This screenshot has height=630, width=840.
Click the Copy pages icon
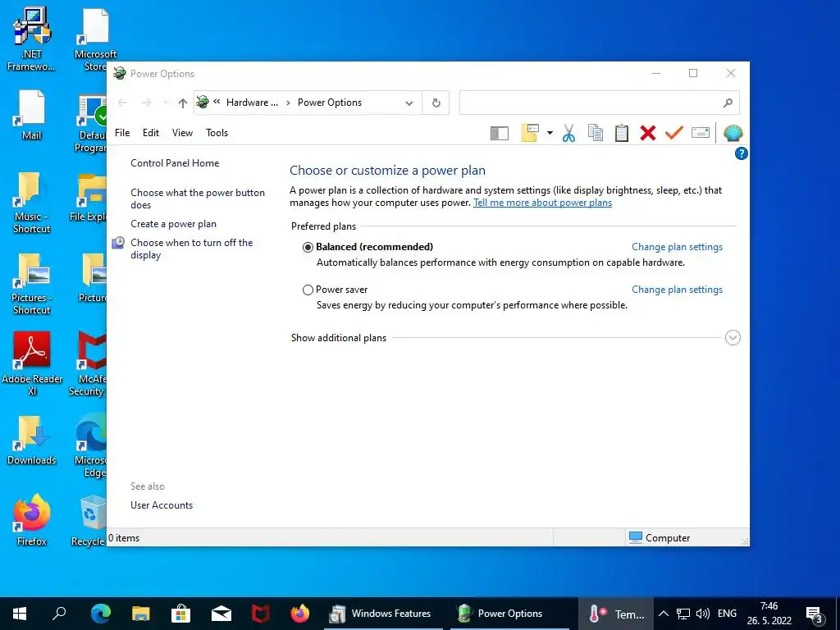(x=596, y=133)
